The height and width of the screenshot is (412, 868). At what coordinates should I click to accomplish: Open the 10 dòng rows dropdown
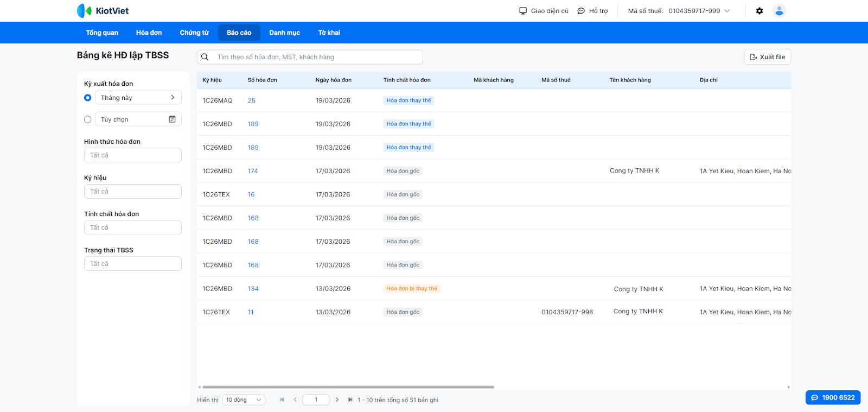click(x=244, y=400)
